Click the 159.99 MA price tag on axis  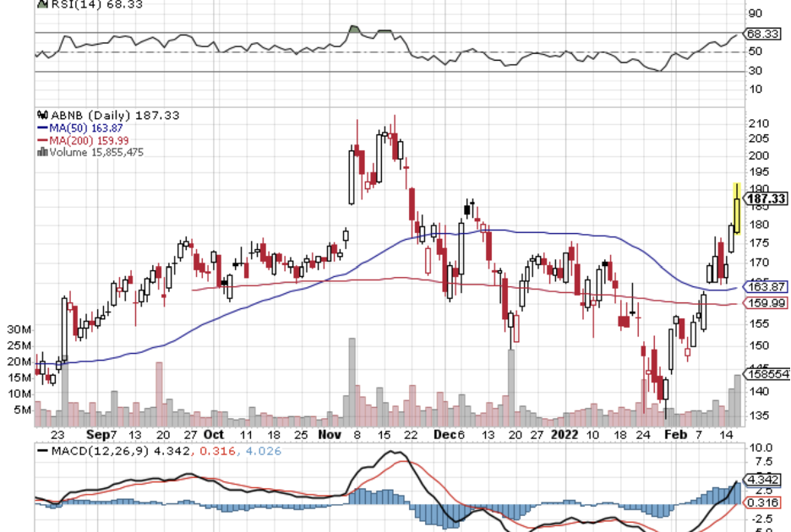[765, 303]
